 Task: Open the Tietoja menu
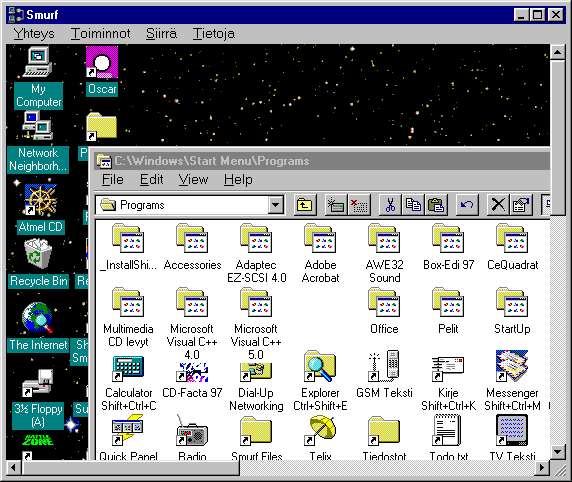coord(214,34)
